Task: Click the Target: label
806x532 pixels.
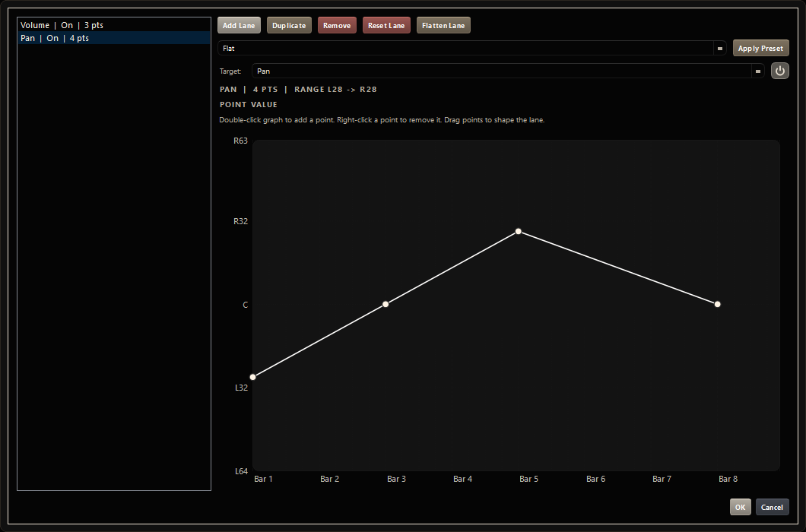Action: (x=230, y=71)
